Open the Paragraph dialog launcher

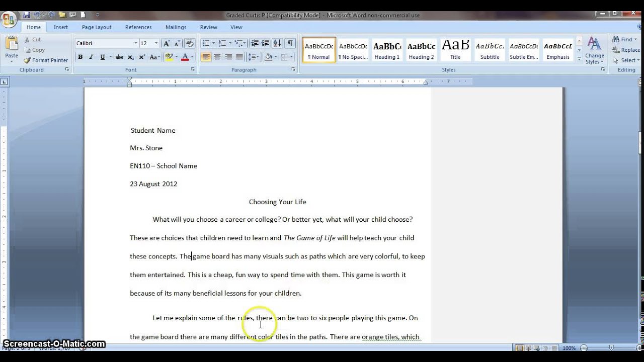click(293, 70)
